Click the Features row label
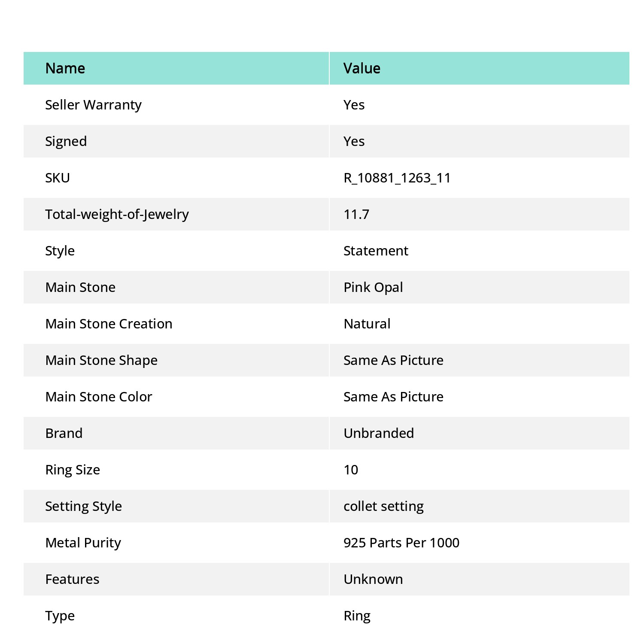The height and width of the screenshot is (644, 644). (72, 579)
